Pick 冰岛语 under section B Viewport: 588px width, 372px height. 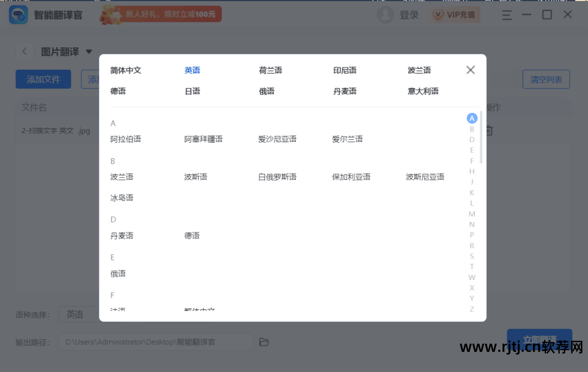pos(122,198)
